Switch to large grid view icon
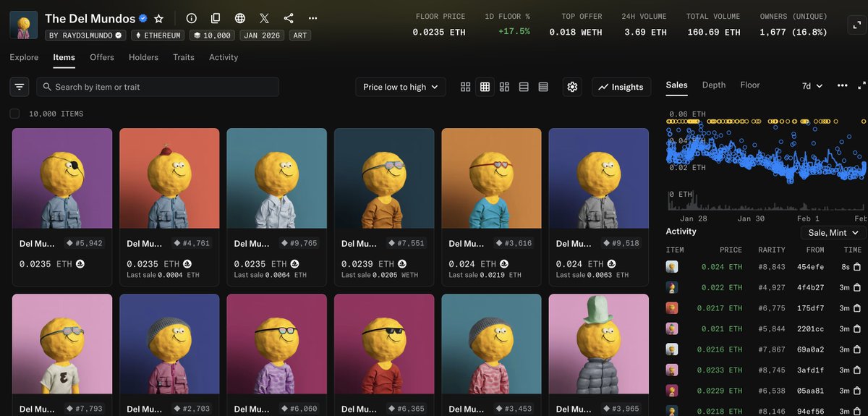The width and height of the screenshot is (868, 416). pyautogui.click(x=466, y=87)
